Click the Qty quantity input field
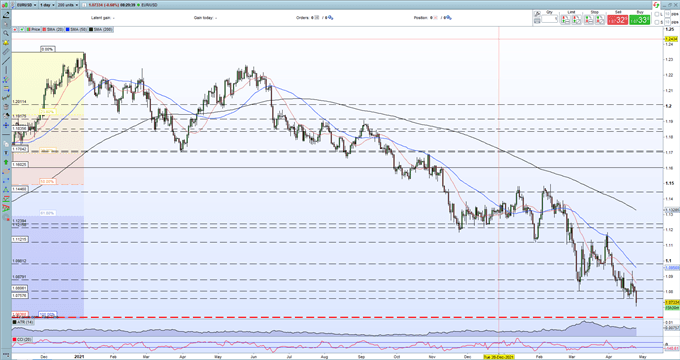Screen dimensions: 680x360 click(550, 19)
